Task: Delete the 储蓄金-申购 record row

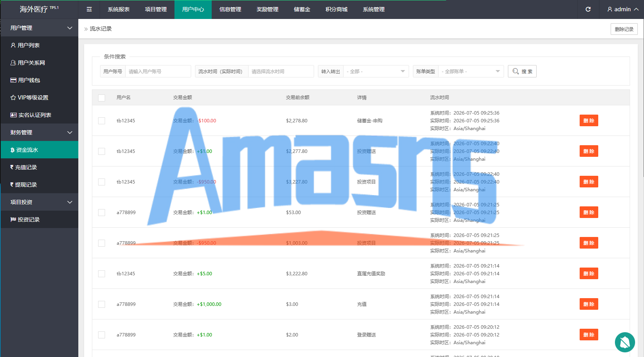Action: [x=589, y=120]
